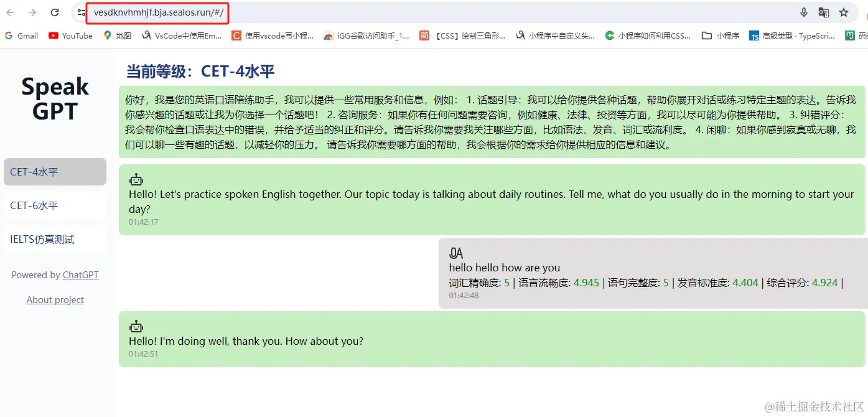Click the browser back arrow
Viewport: 868px width, 417px height.
pos(11,12)
